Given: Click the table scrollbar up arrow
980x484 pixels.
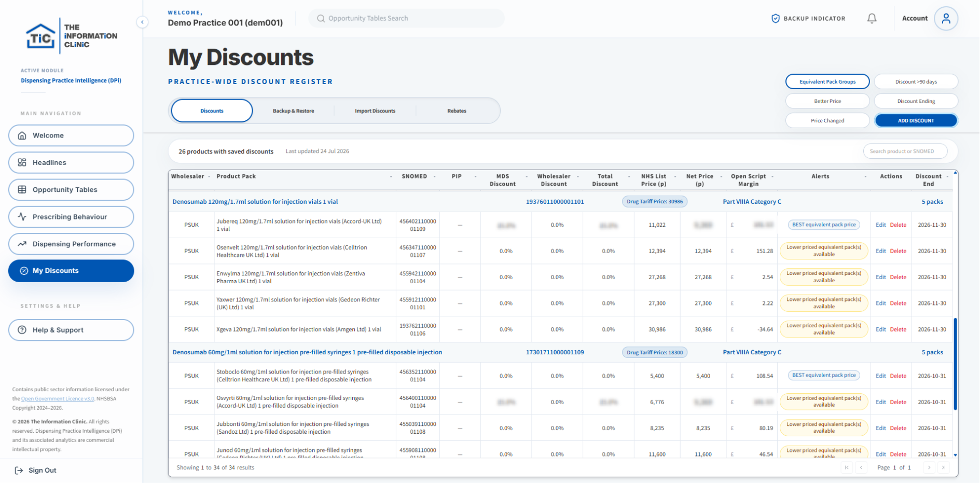Looking at the screenshot, I should tap(955, 172).
